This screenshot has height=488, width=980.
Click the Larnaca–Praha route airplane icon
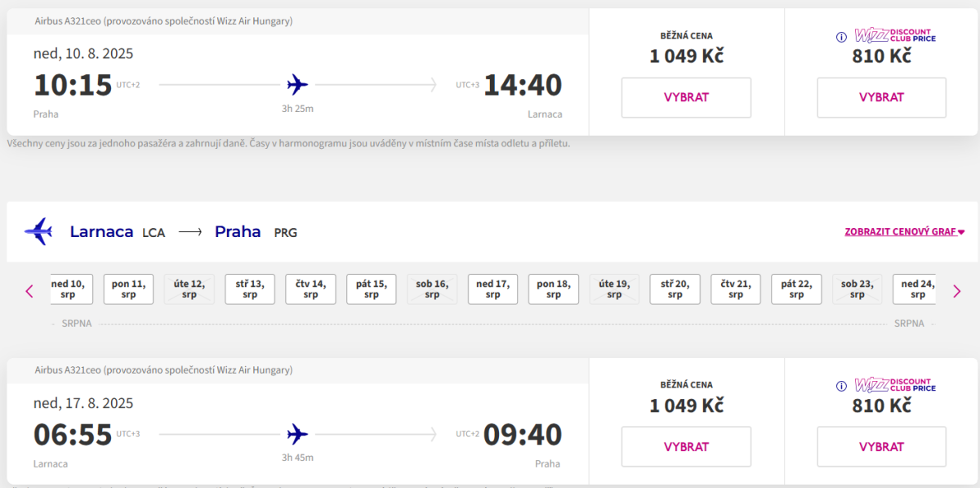38,231
